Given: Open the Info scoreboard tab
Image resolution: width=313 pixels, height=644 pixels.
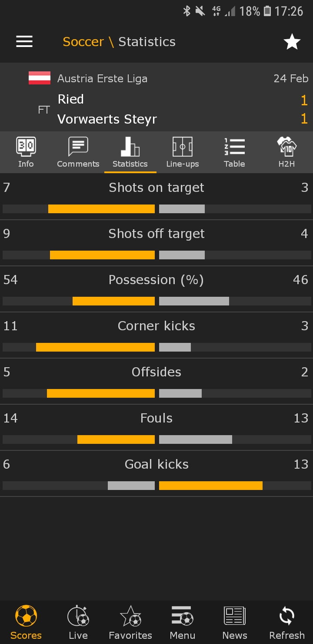Looking at the screenshot, I should pyautogui.click(x=26, y=152).
